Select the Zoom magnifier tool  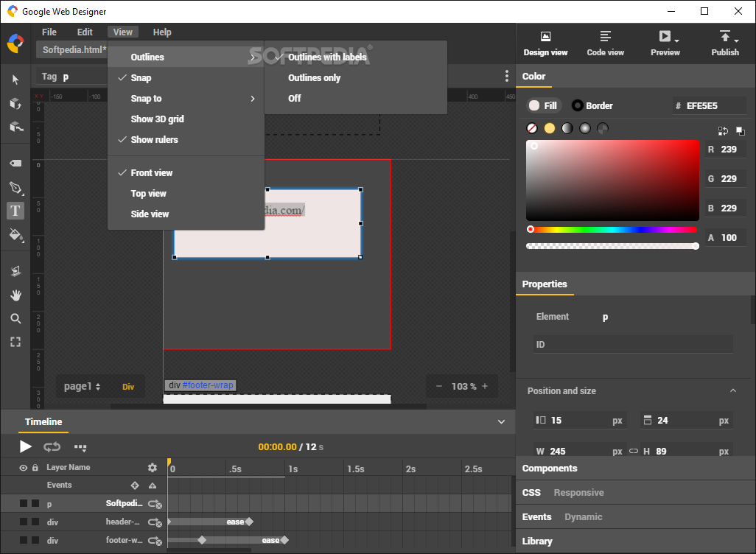coord(15,319)
